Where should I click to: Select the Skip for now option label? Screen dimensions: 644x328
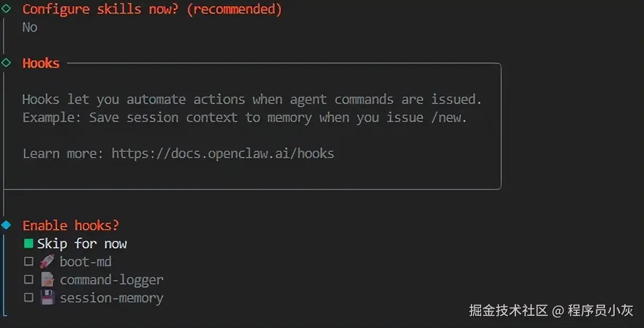click(x=82, y=244)
